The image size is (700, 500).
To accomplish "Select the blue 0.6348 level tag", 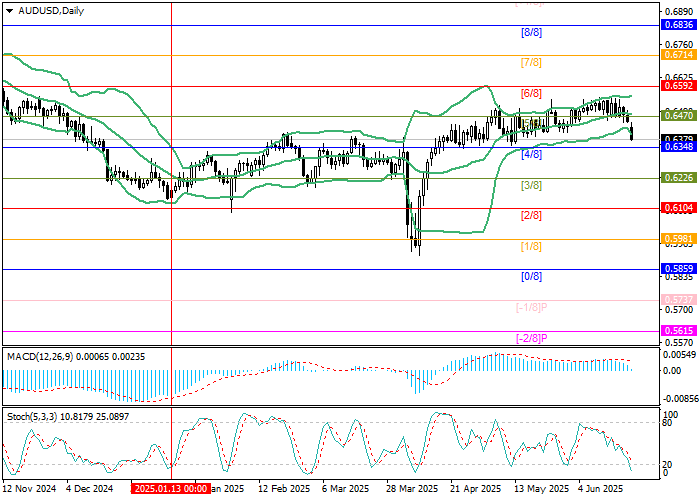I will 677,148.
